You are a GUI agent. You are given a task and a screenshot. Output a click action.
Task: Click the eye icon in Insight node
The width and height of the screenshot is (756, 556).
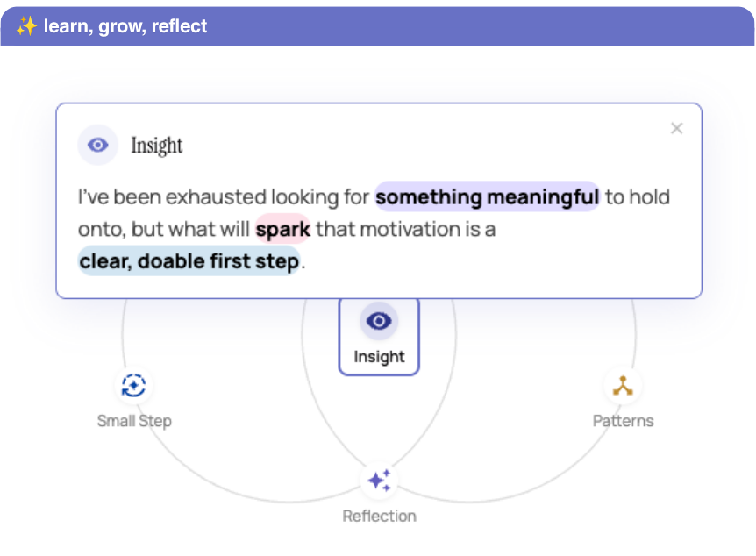tap(379, 321)
